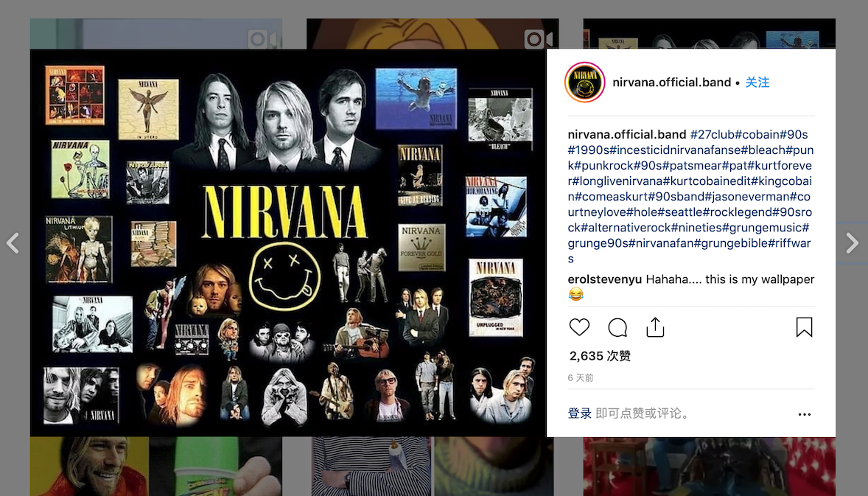Open the #patsmear hashtag
Screen dimensions: 868x496
pos(692,166)
